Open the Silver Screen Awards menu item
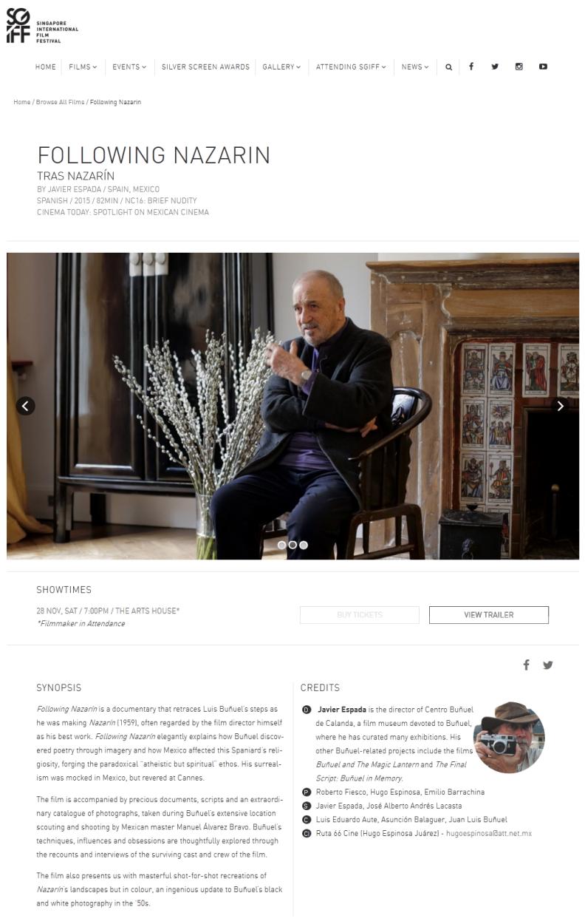Viewport: 585px width, 924px height. 205,67
